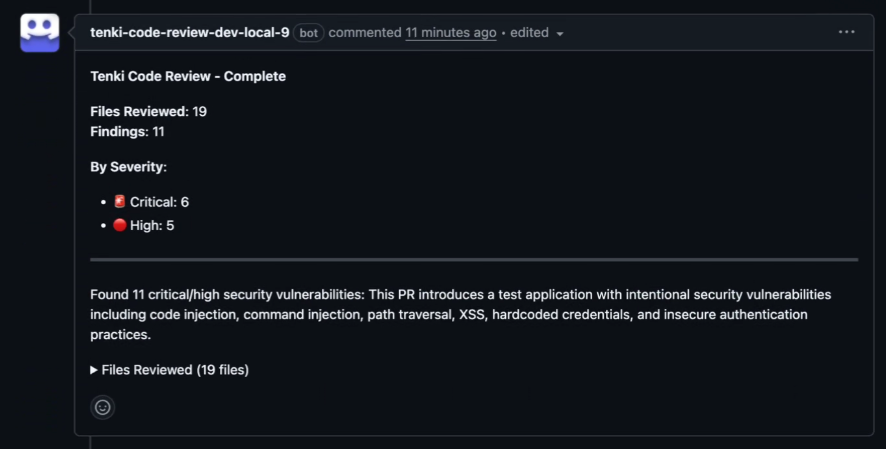Open the comment options three-dot menu

pos(846,32)
